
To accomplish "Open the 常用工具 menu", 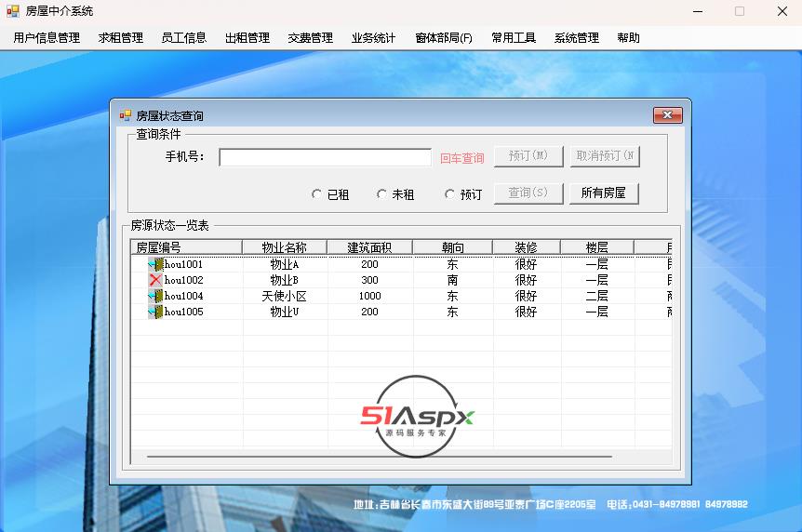I will pyautogui.click(x=514, y=38).
